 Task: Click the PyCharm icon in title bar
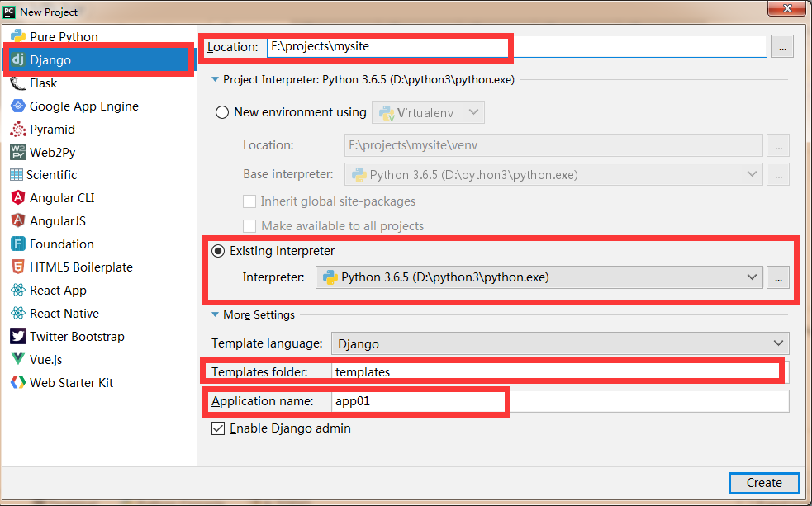[9, 12]
